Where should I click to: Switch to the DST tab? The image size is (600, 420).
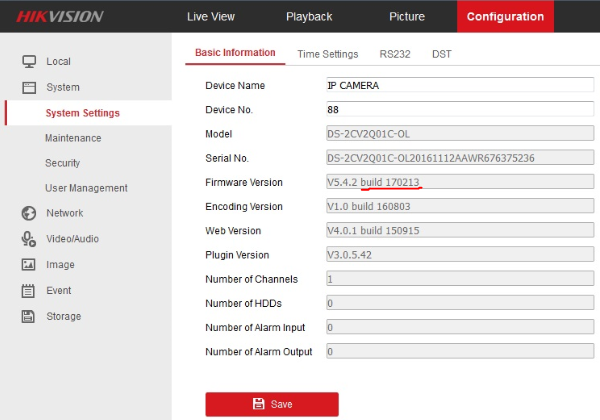point(442,54)
